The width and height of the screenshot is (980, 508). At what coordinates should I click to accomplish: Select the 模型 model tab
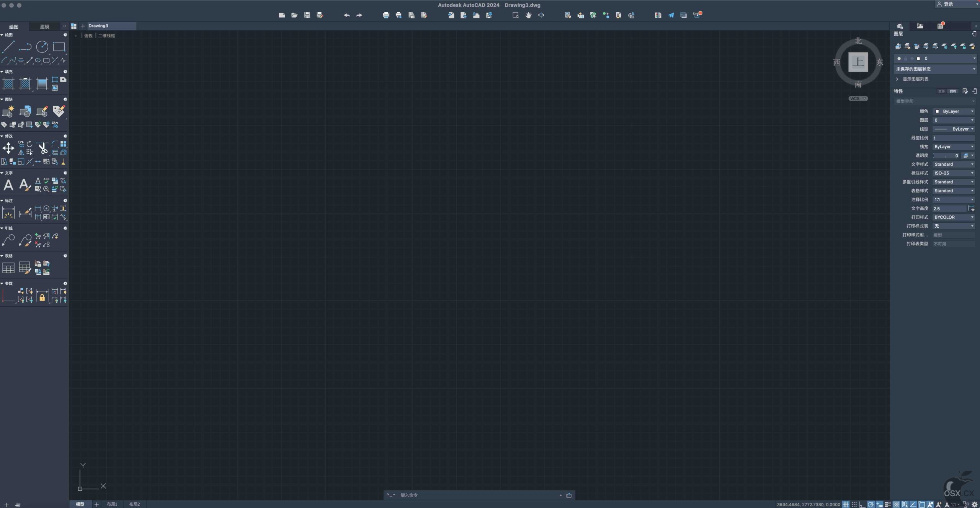coord(80,504)
